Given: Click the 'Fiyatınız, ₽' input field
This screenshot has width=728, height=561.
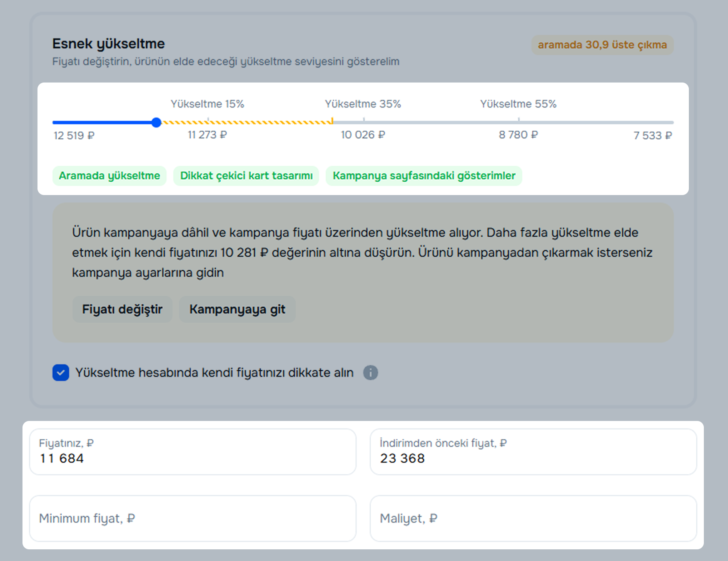Looking at the screenshot, I should (192, 452).
